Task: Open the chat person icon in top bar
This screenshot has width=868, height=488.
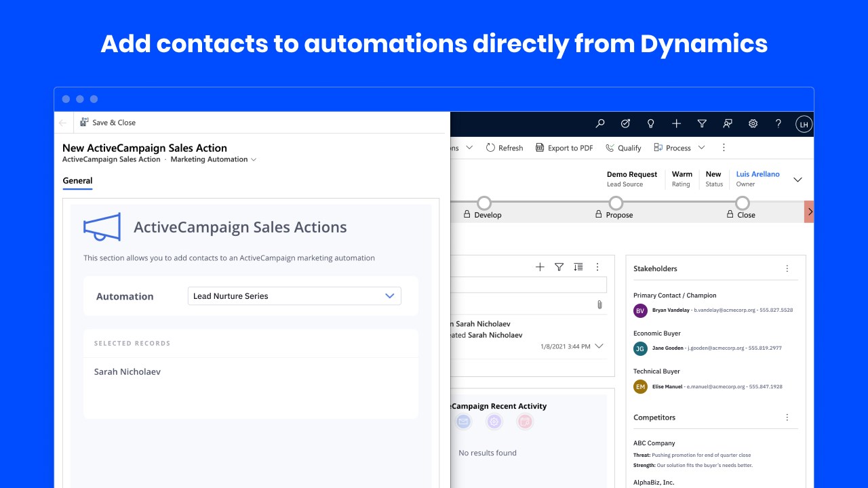Action: (728, 124)
